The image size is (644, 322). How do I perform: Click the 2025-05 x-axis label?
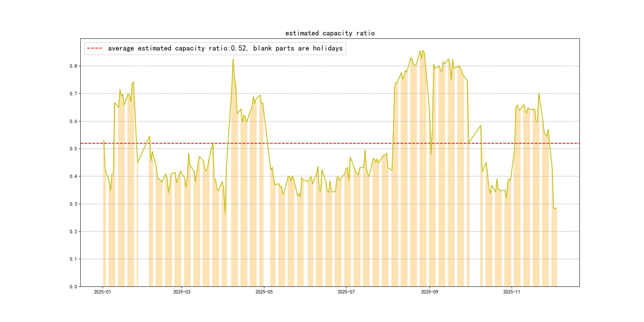click(x=264, y=292)
